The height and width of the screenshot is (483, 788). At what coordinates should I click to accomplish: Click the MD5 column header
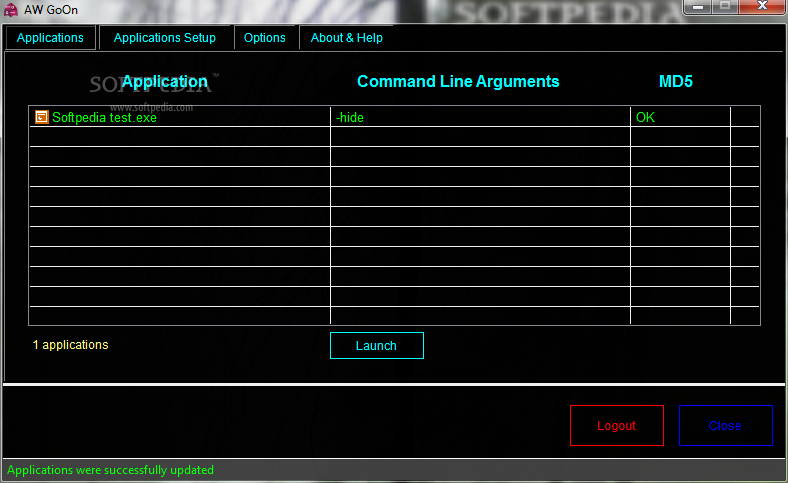(x=675, y=81)
